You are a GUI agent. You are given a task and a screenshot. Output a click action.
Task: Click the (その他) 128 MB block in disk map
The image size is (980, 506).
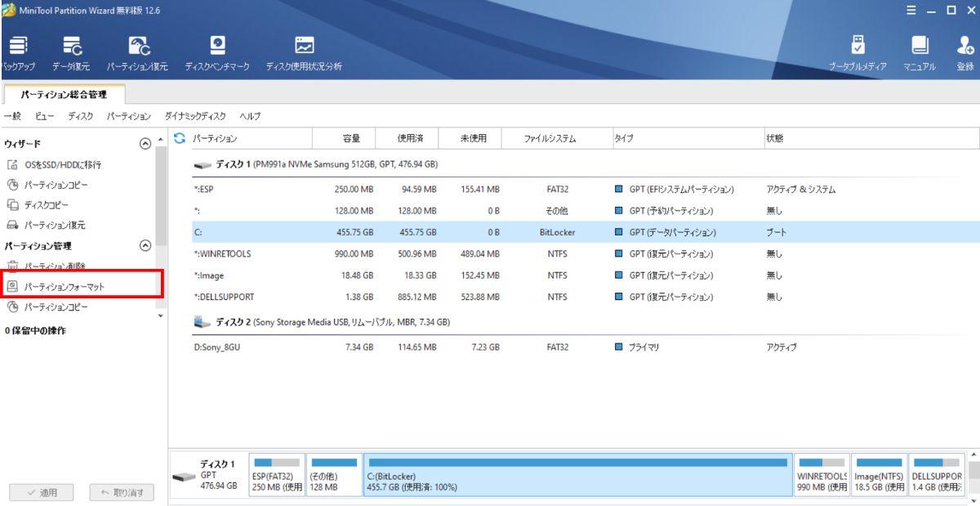coord(334,477)
